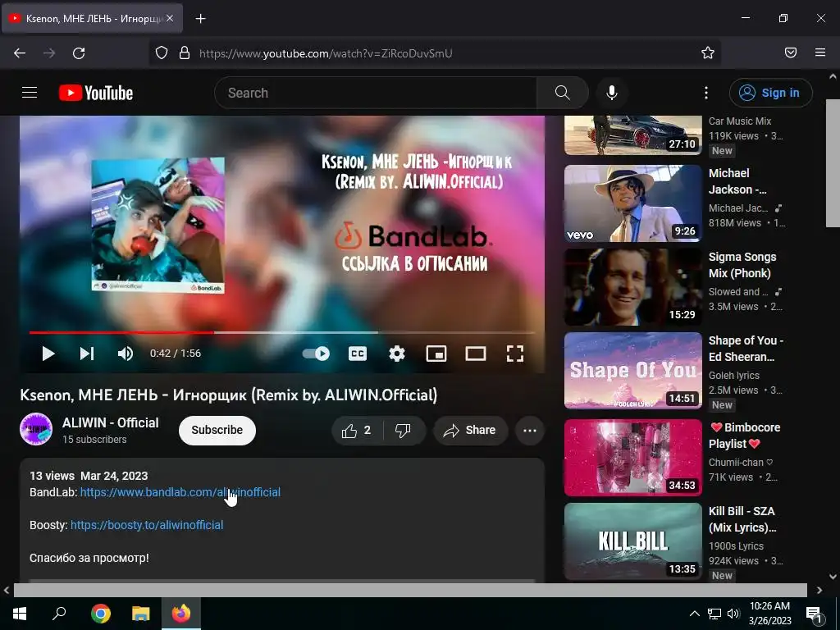Toggle the autoplay switch
Image resolution: width=840 pixels, height=630 pixels.
316,354
